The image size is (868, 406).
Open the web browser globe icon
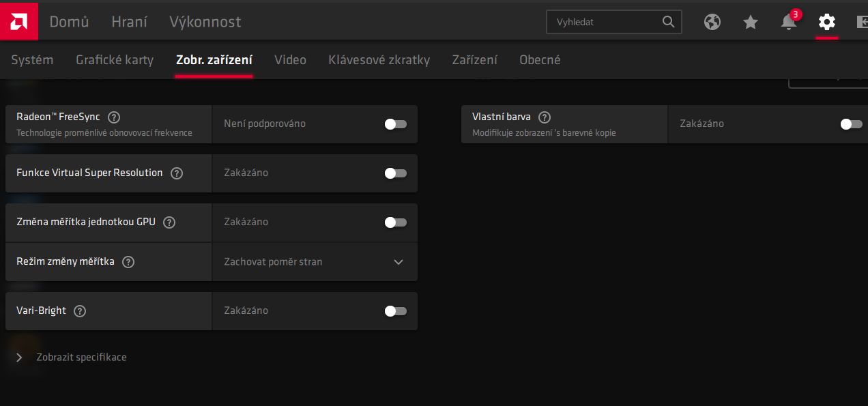(712, 22)
